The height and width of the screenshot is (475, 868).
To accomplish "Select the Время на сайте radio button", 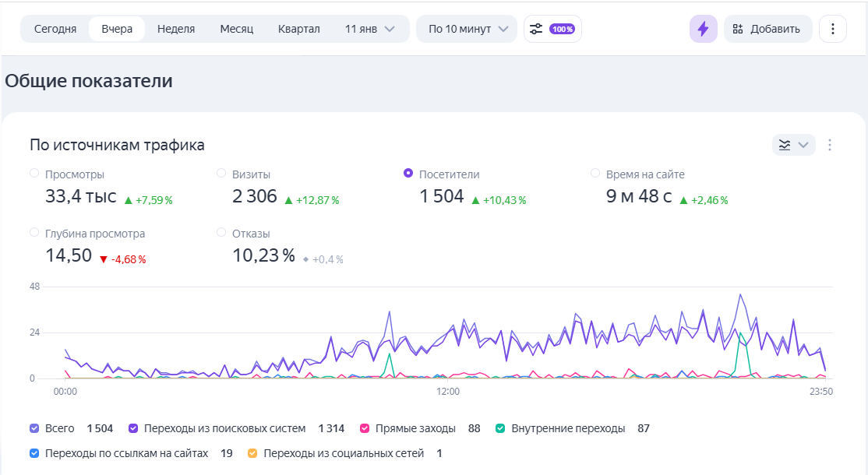I will coord(595,174).
